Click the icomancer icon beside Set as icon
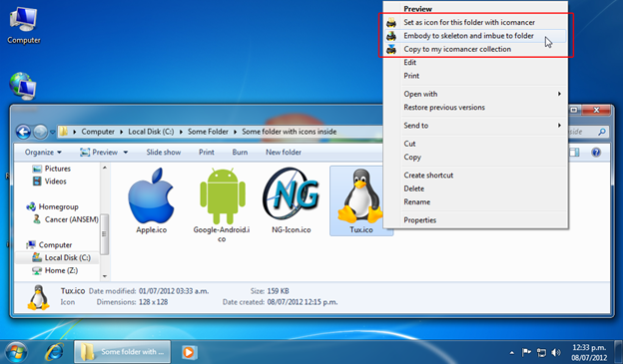 coord(391,22)
